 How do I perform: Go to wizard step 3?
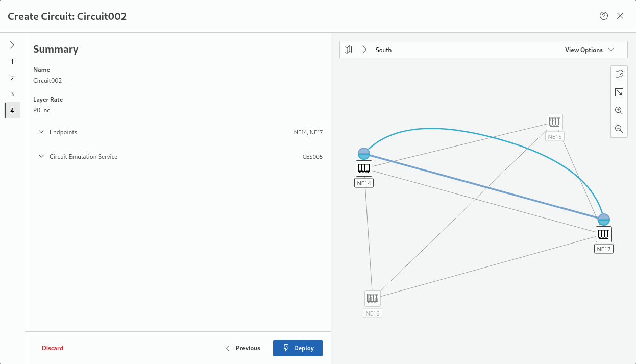tap(12, 94)
